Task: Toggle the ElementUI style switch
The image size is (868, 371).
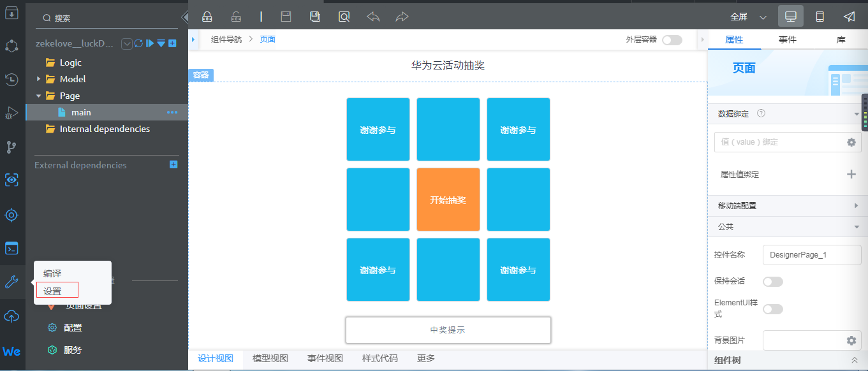Action: pos(772,309)
